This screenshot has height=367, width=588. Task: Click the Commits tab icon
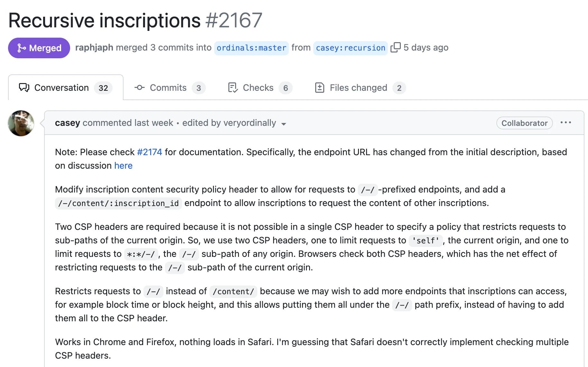(139, 88)
